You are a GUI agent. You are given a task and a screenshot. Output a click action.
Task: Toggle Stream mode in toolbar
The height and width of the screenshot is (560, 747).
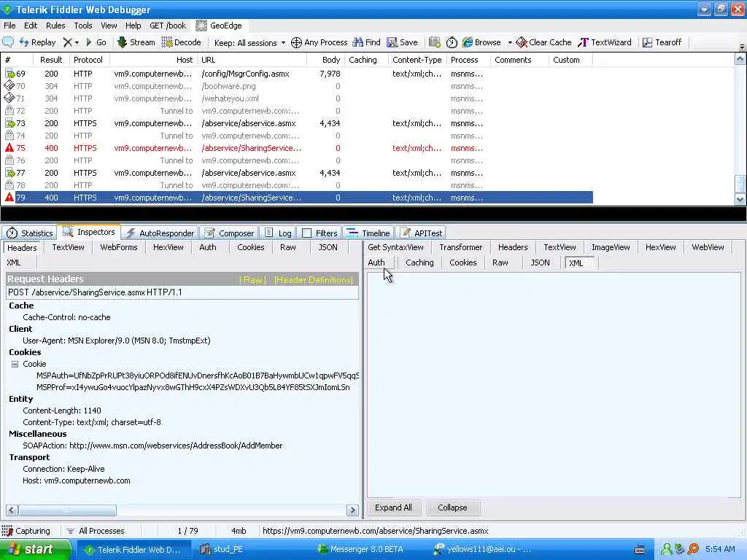[x=136, y=42]
